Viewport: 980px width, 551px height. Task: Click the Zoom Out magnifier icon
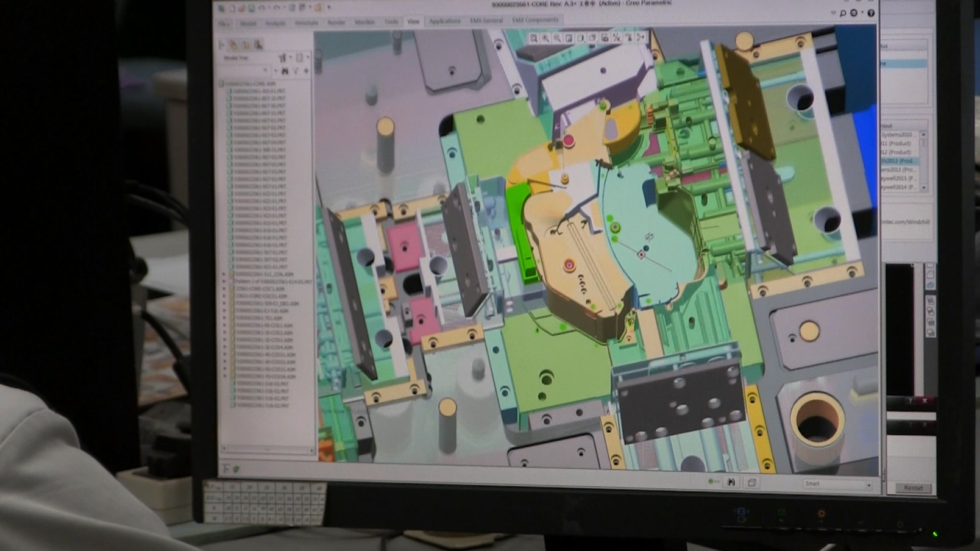(557, 38)
